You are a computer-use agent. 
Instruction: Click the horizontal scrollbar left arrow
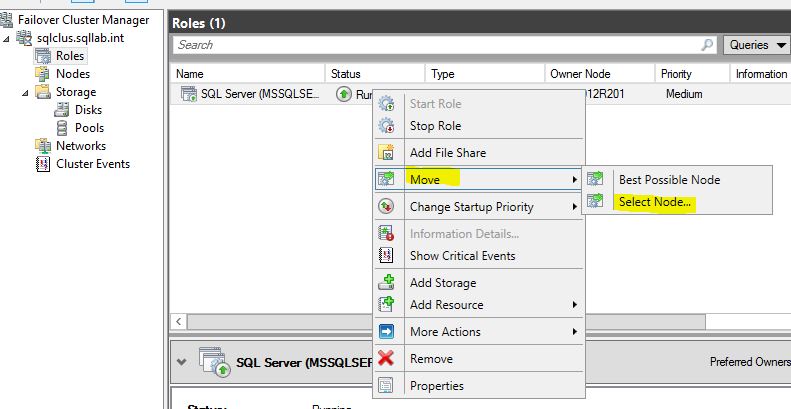179,321
